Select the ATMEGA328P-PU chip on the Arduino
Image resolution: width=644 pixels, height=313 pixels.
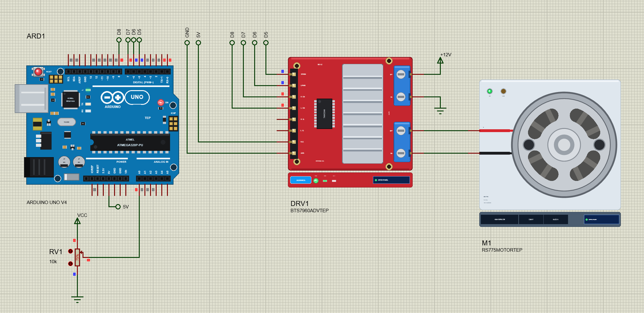(130, 143)
